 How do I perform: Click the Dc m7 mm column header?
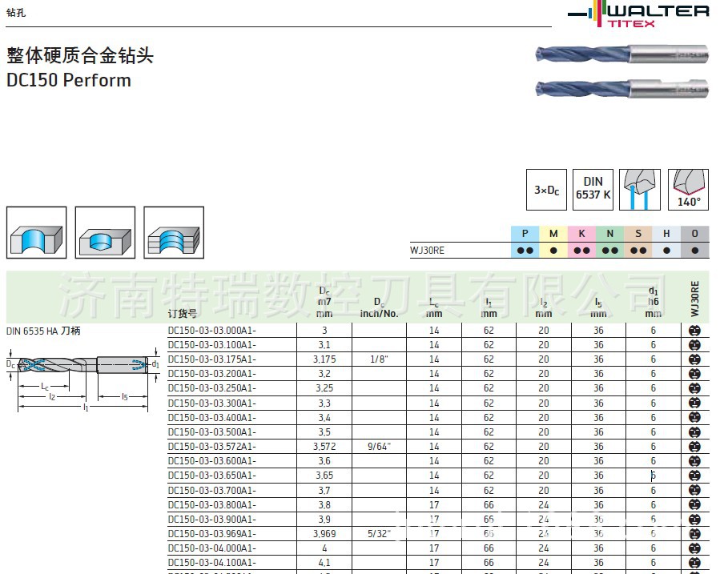(x=324, y=302)
